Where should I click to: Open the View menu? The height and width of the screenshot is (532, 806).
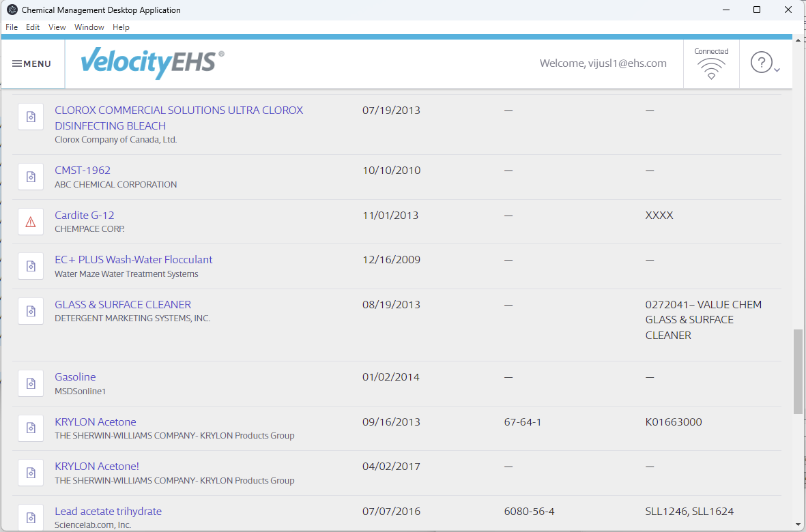[57, 27]
